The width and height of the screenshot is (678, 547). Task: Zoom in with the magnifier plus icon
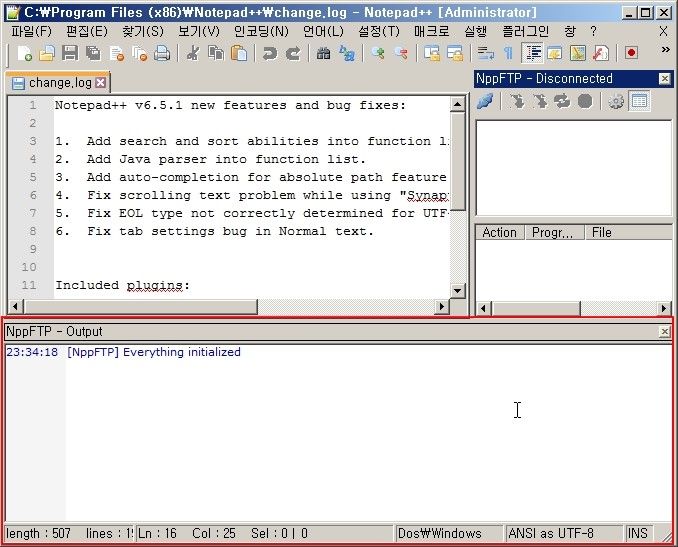point(378,53)
